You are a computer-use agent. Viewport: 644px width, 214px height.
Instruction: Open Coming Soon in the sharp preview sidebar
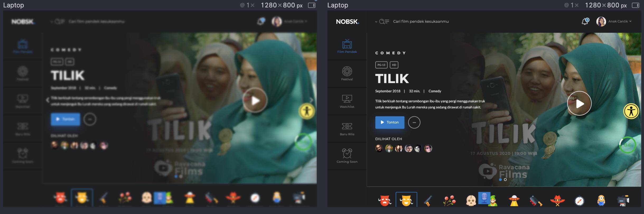[x=347, y=156]
